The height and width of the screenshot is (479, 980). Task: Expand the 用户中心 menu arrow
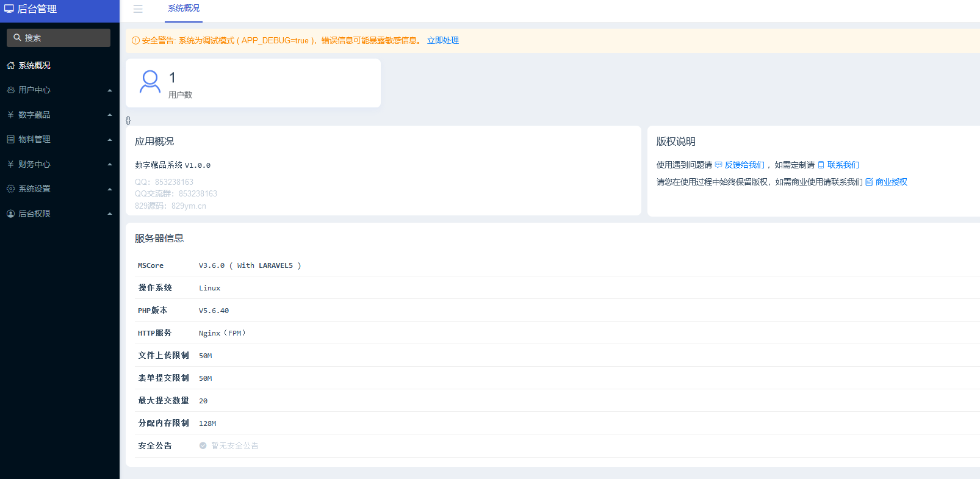coord(110,90)
